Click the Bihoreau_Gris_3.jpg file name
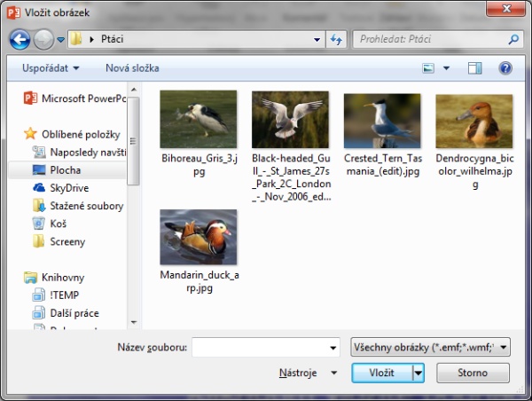This screenshot has width=532, height=401. [x=199, y=165]
